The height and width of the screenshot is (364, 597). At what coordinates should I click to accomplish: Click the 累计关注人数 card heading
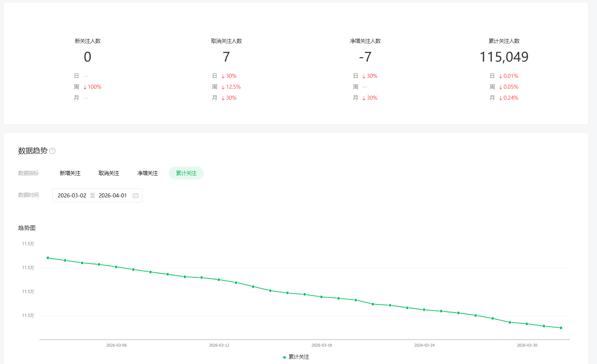click(x=504, y=41)
